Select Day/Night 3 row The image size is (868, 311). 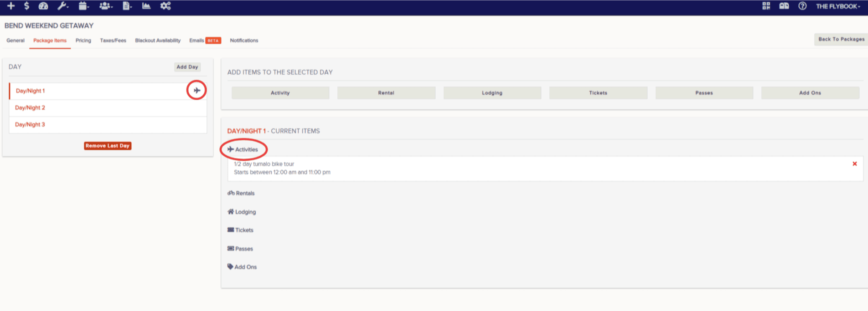[108, 125]
